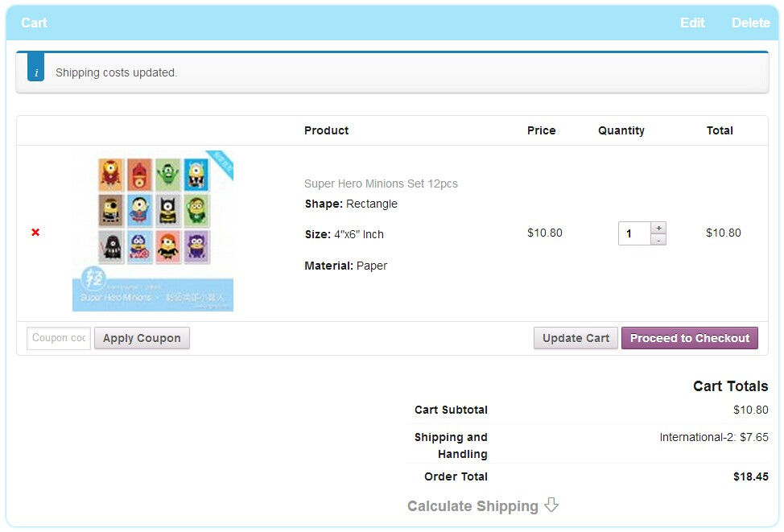Select the 'Size: 4"x6" Inch' text
Screen dimensions: 784x532
(344, 234)
